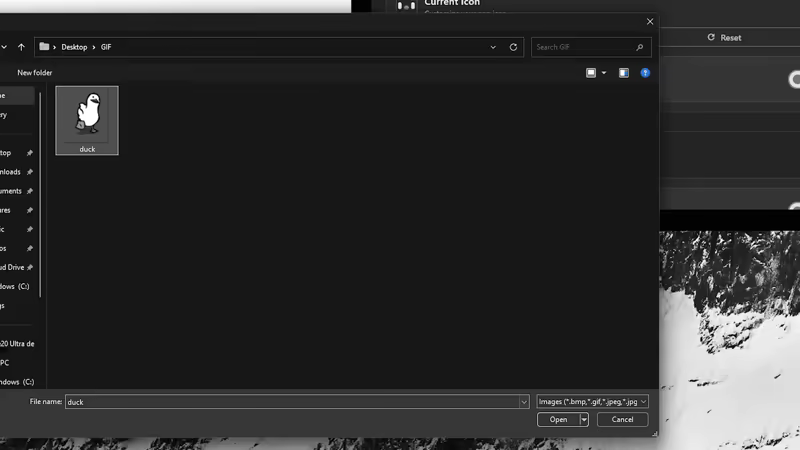Screen dimensions: 800x450
Task: Change the view layout icon
Action: click(591, 73)
